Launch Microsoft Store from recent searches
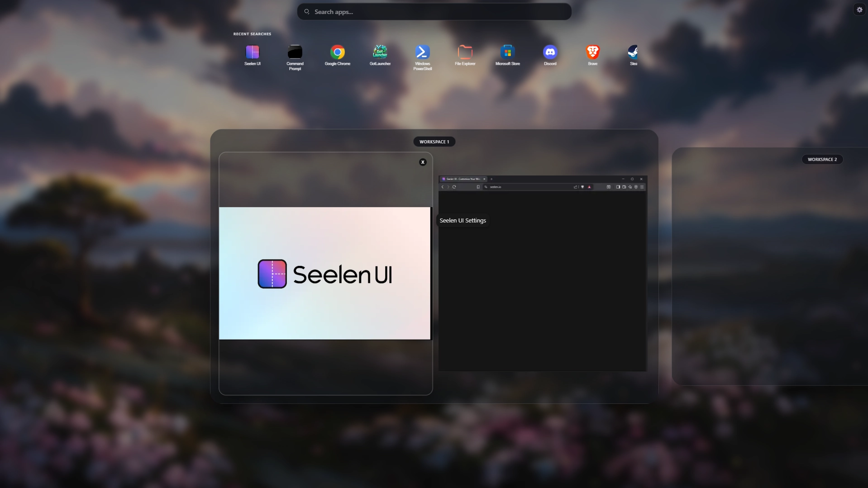The width and height of the screenshot is (868, 488). pyautogui.click(x=508, y=55)
